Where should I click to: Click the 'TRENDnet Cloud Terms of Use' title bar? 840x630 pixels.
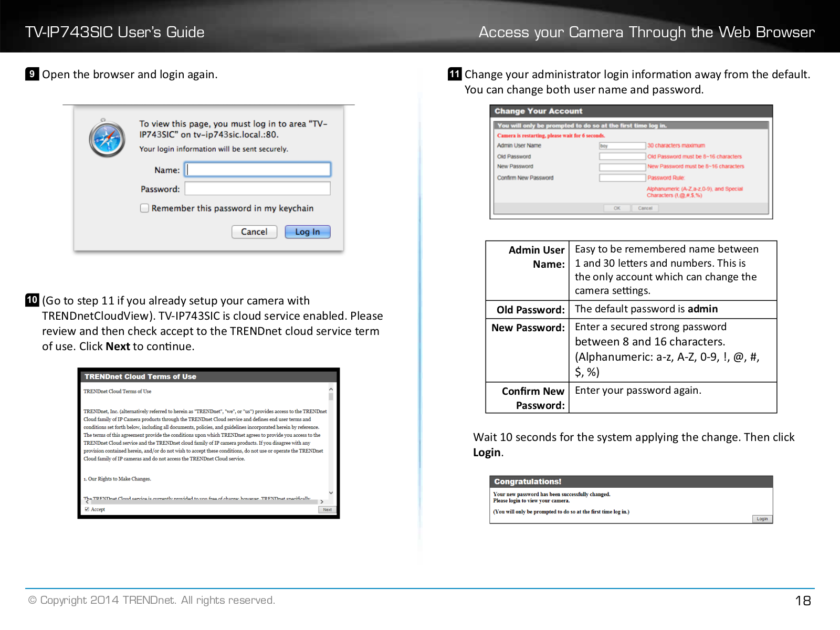(208, 376)
